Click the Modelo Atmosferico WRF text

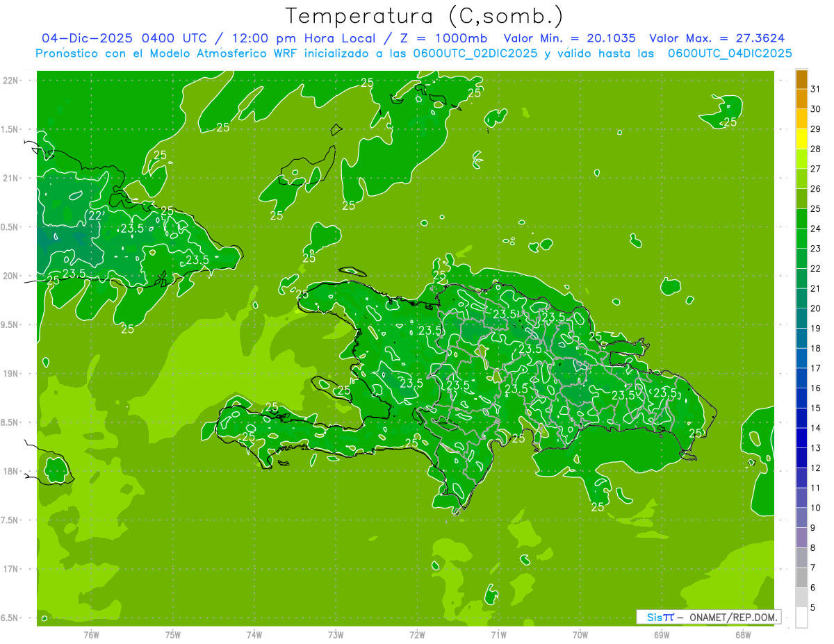(210, 53)
